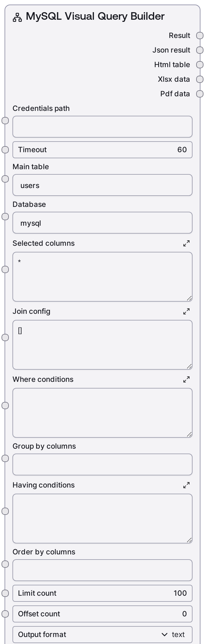This screenshot has width=205, height=644.
Task: Click the Html table output port
Action: click(200, 65)
